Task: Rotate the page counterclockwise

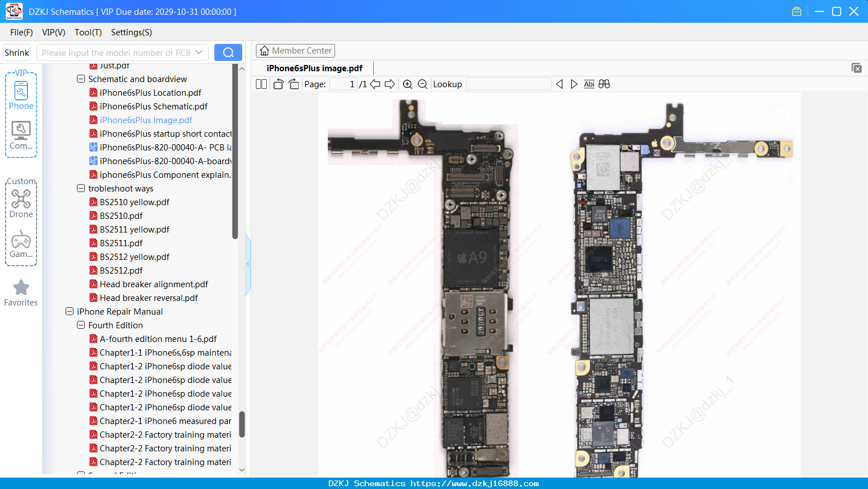Action: coord(278,84)
